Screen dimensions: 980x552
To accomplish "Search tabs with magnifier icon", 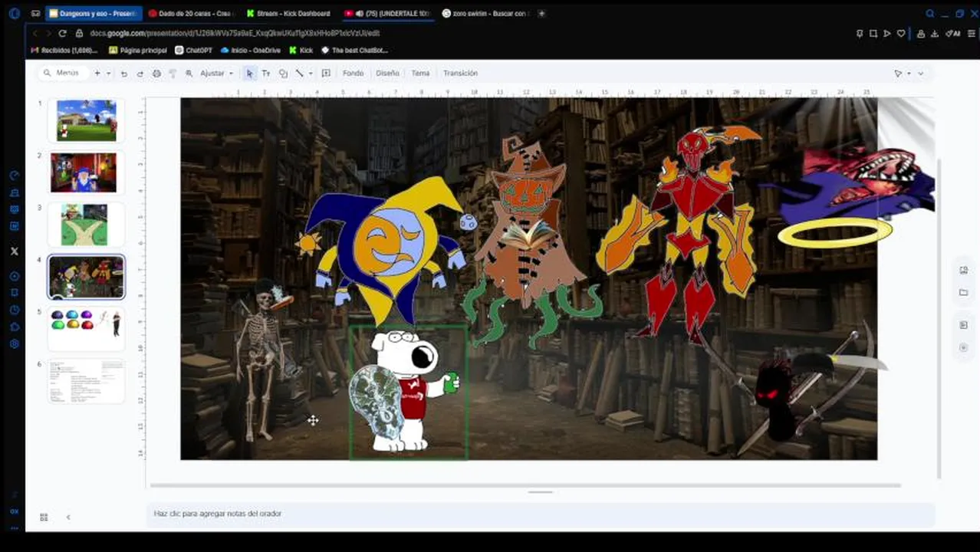I will [930, 14].
